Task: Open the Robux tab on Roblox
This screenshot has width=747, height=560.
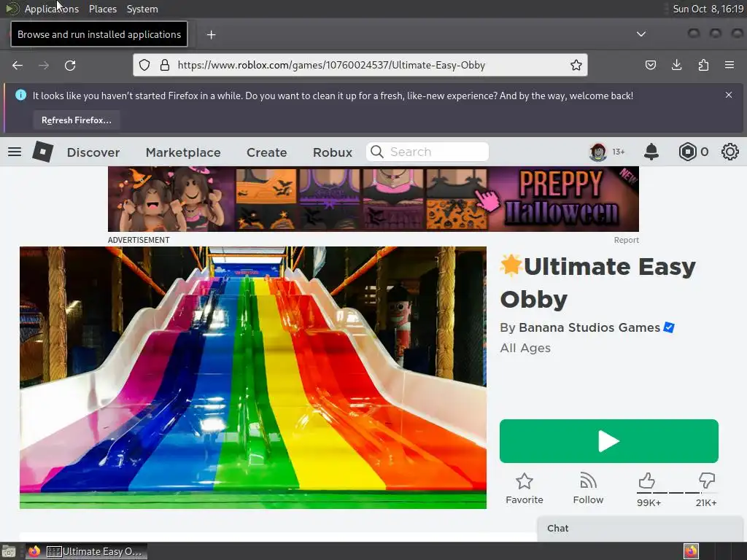Action: click(333, 152)
